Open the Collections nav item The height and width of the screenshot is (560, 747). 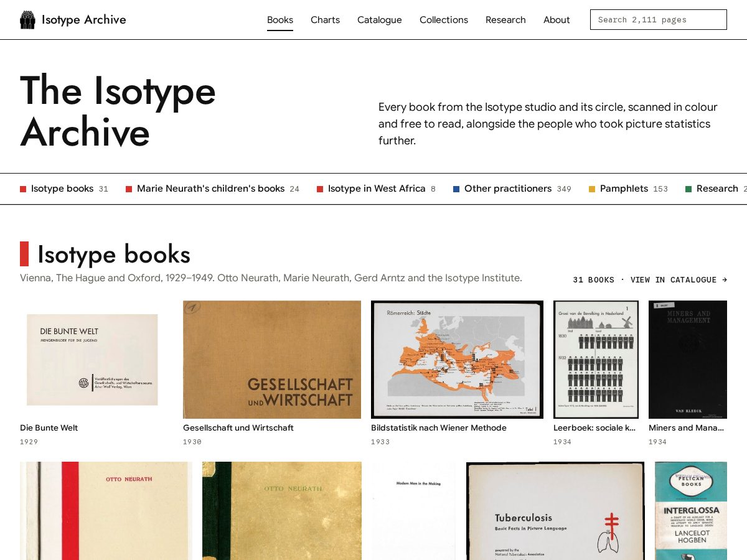pyautogui.click(x=444, y=20)
